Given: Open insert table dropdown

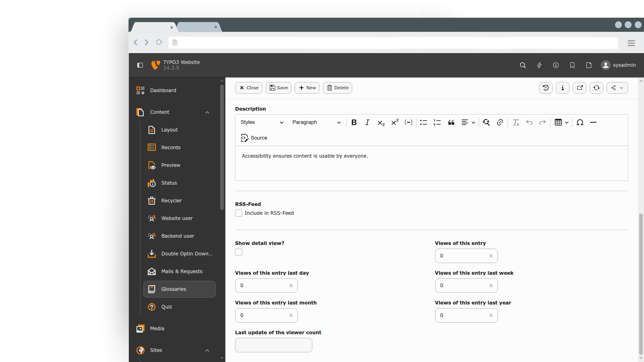Looking at the screenshot, I should point(561,122).
